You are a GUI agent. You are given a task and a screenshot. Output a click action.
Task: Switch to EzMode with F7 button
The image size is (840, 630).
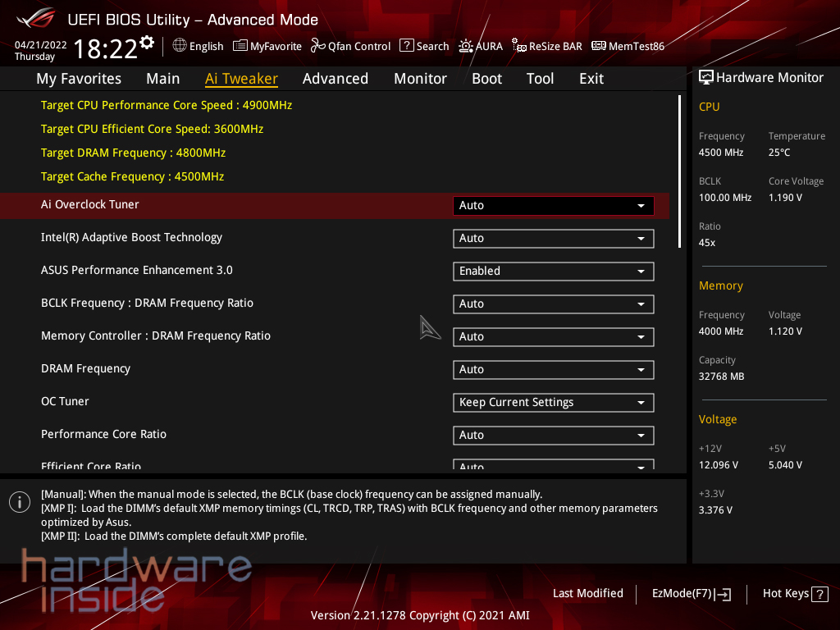(x=691, y=593)
